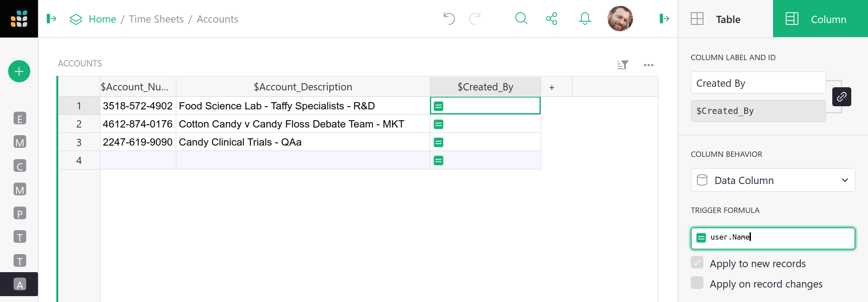868x302 pixels.
Task: Click the Created By label field
Action: pos(758,83)
